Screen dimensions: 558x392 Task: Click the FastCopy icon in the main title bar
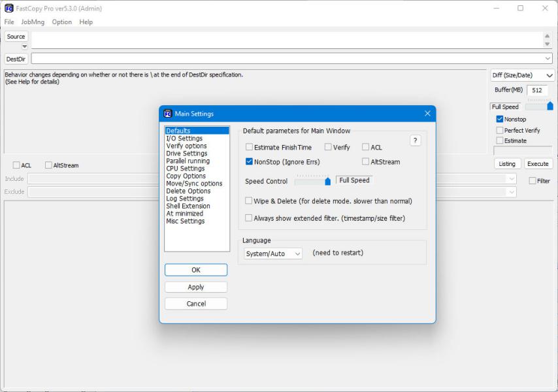click(x=9, y=8)
